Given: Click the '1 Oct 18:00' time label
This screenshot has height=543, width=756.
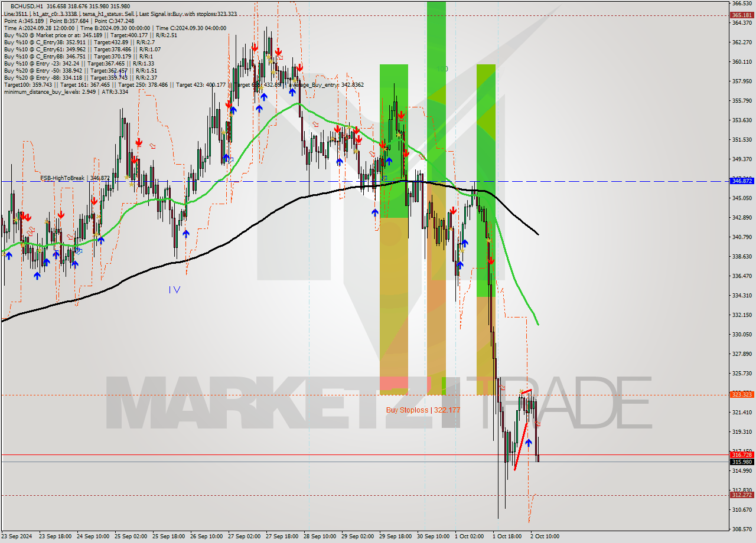Looking at the screenshot, I should [507, 537].
